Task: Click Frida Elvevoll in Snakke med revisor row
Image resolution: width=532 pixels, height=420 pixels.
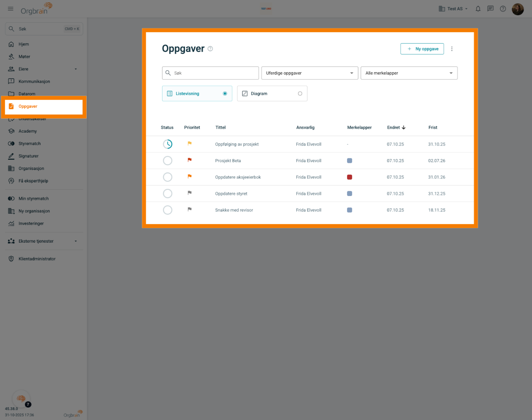Action: point(309,210)
